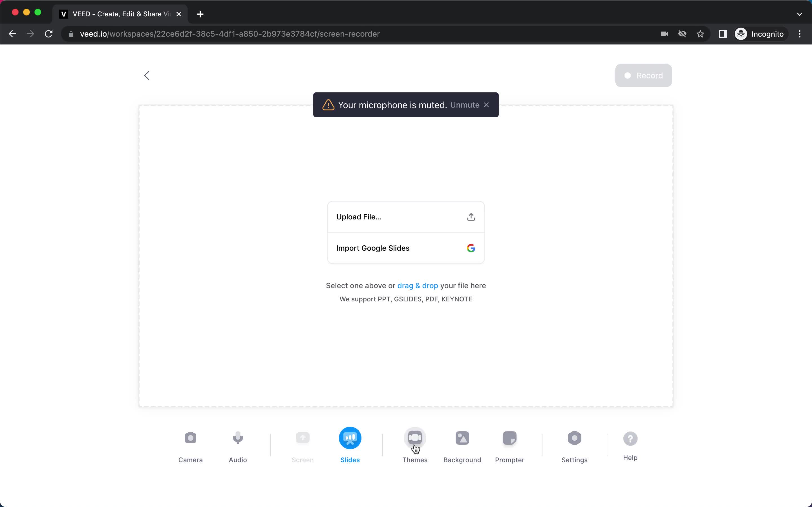812x507 pixels.
Task: Click Unmute to enable microphone
Action: [x=465, y=104]
